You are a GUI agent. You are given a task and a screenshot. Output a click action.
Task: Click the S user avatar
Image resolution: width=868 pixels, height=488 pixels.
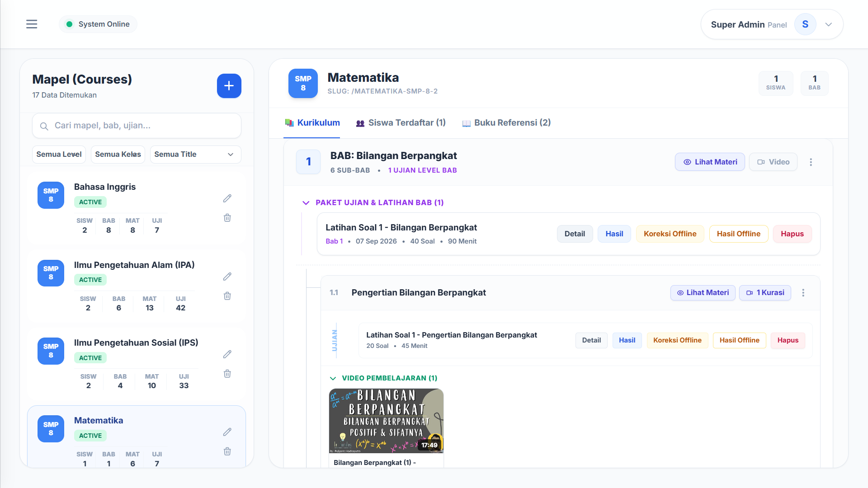(805, 24)
